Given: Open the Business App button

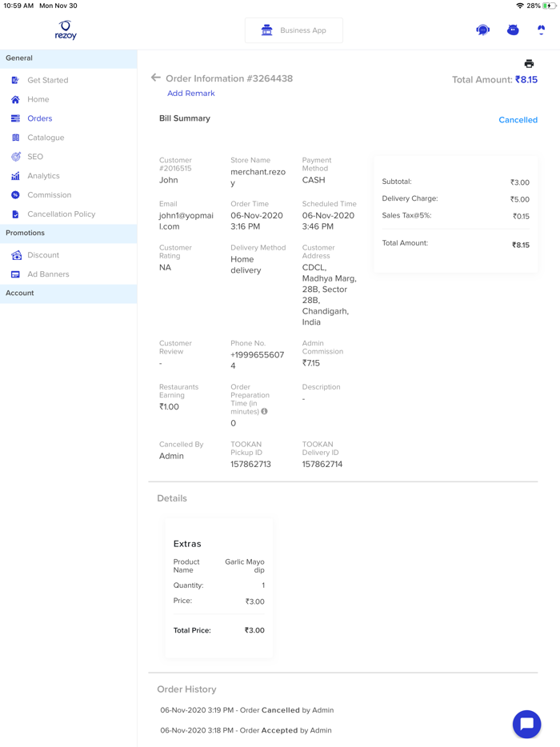Looking at the screenshot, I should click(x=294, y=30).
